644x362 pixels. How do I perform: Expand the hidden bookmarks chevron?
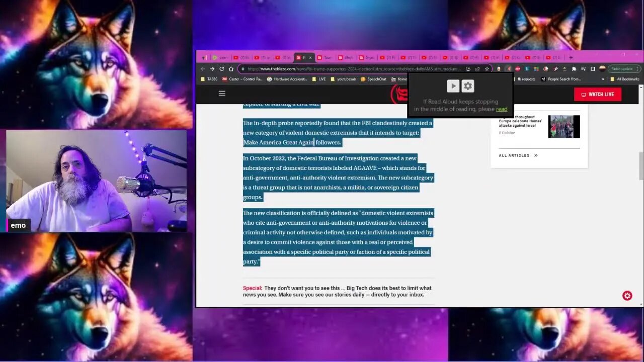pos(603,79)
